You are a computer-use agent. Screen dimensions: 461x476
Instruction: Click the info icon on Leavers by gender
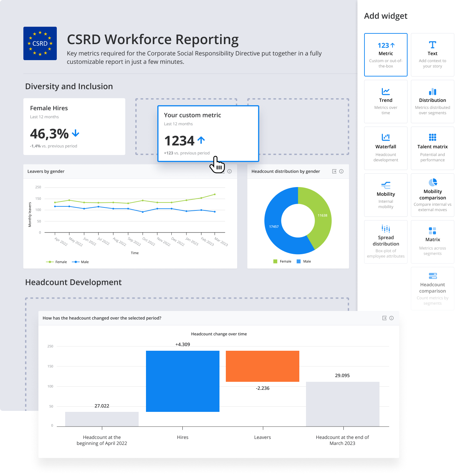[x=229, y=171]
